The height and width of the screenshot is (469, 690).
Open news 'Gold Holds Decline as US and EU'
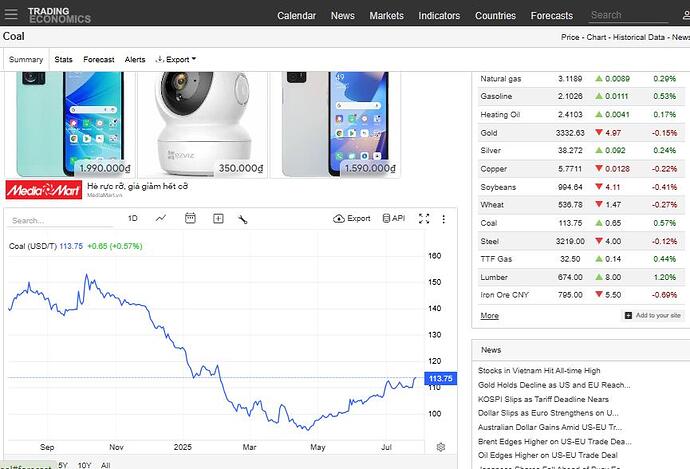pos(554,385)
